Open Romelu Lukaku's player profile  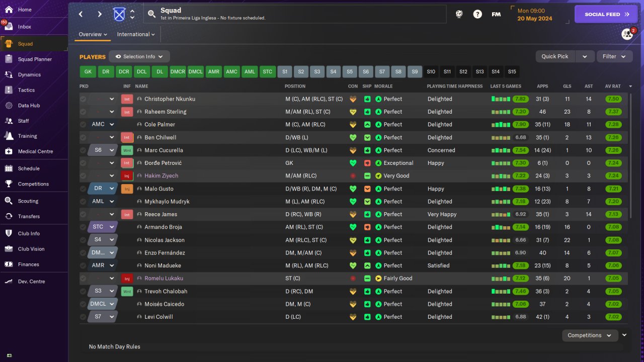click(164, 279)
